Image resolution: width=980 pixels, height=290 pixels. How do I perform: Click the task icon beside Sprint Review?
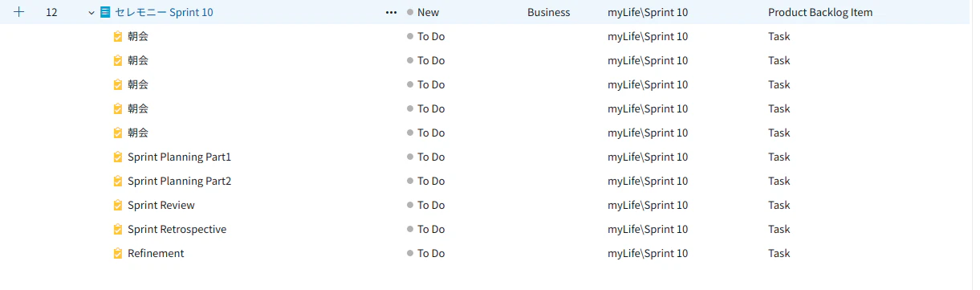(119, 205)
